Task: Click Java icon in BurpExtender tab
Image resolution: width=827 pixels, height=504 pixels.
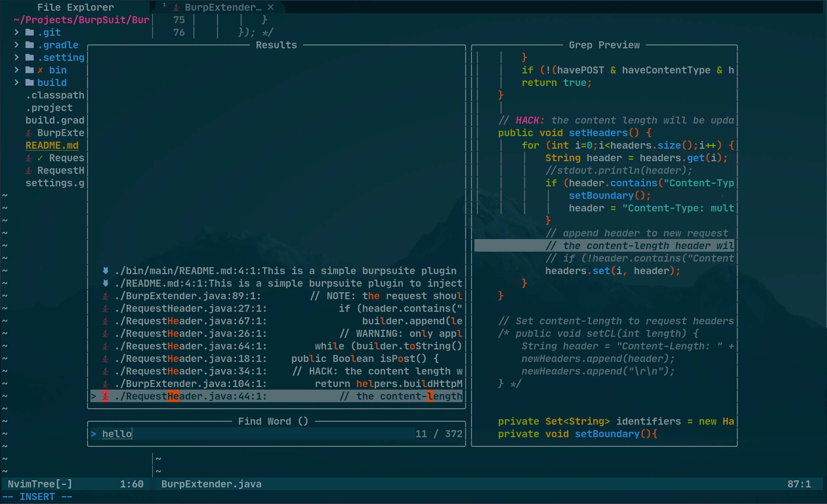Action: pyautogui.click(x=176, y=7)
